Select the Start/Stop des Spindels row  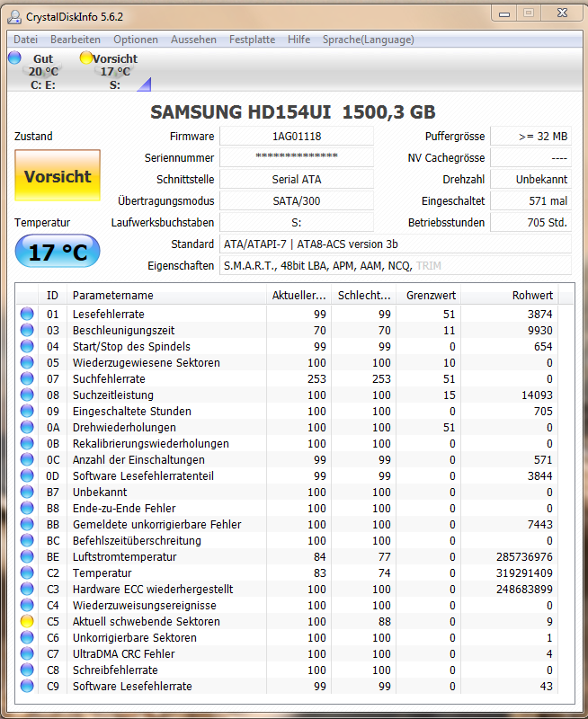pyautogui.click(x=288, y=346)
